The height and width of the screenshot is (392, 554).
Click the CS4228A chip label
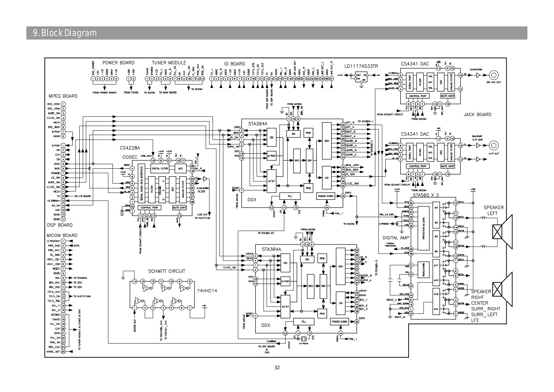click(130, 148)
